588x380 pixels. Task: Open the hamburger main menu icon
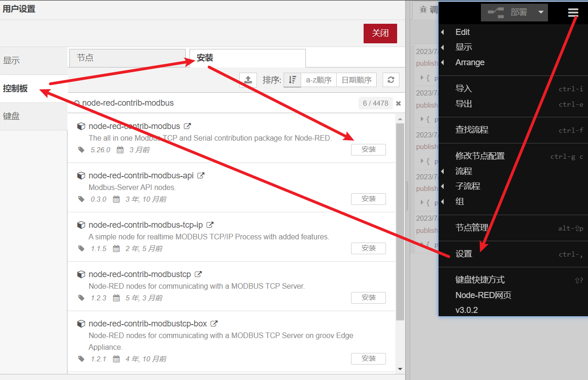(573, 13)
